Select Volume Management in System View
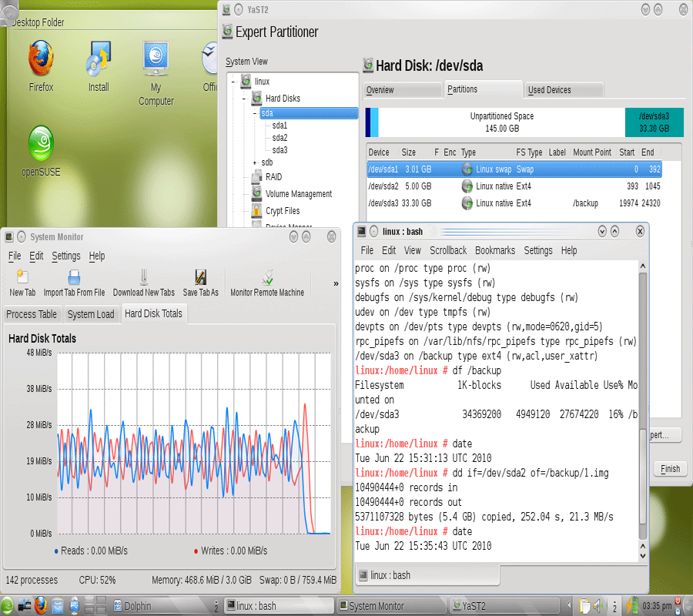This screenshot has width=693, height=616. click(x=299, y=194)
